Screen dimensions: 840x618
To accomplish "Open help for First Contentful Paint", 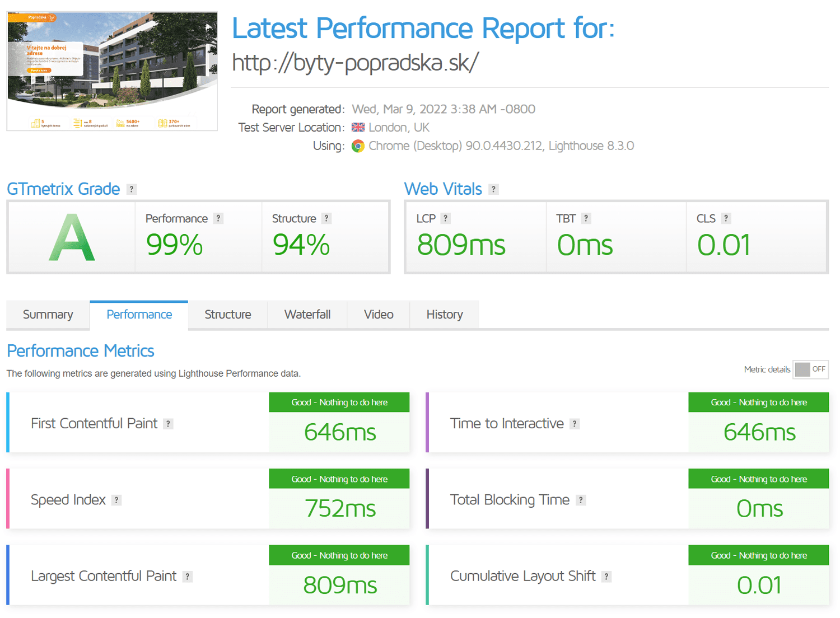I will click(x=168, y=424).
